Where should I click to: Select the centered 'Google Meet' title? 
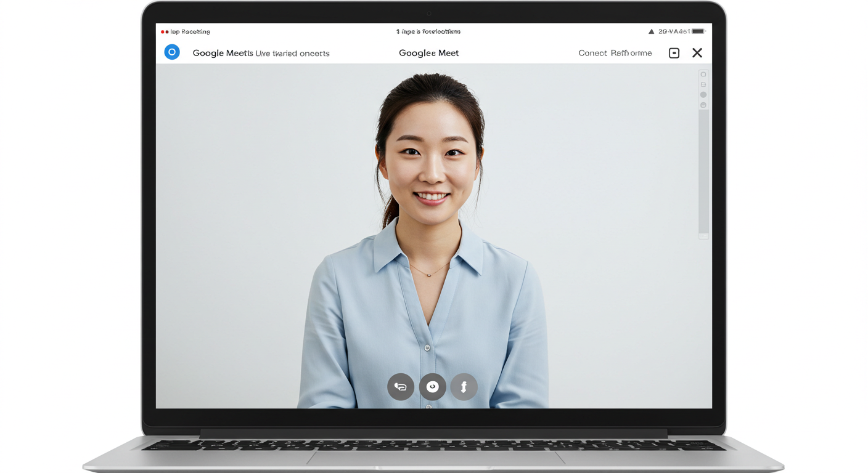428,53
